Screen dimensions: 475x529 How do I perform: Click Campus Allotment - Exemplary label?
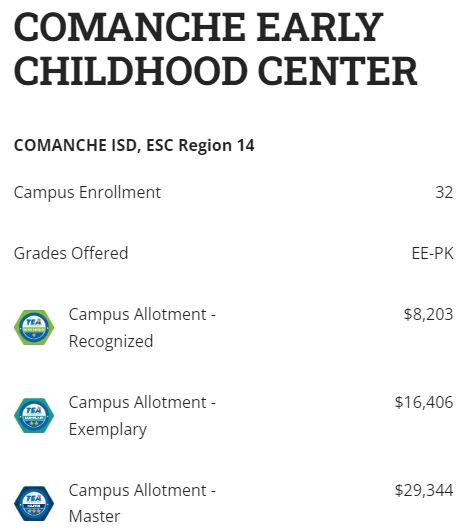click(142, 416)
